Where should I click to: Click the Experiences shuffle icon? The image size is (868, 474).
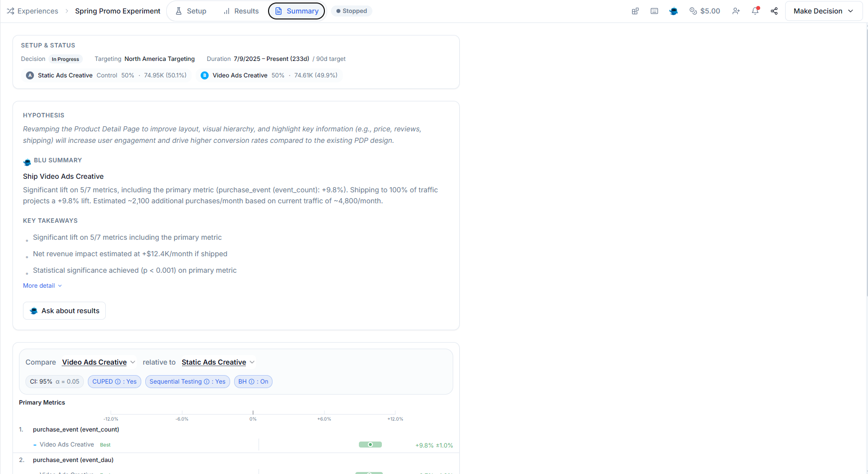point(10,10)
